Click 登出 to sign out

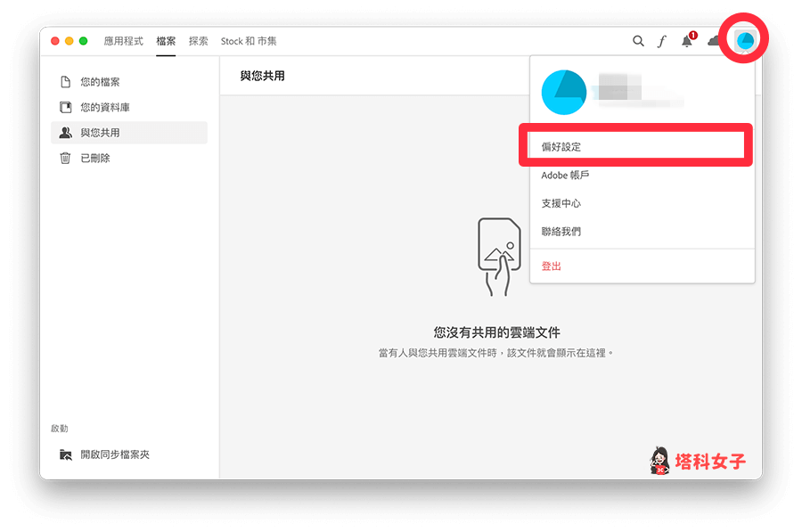[642, 266]
